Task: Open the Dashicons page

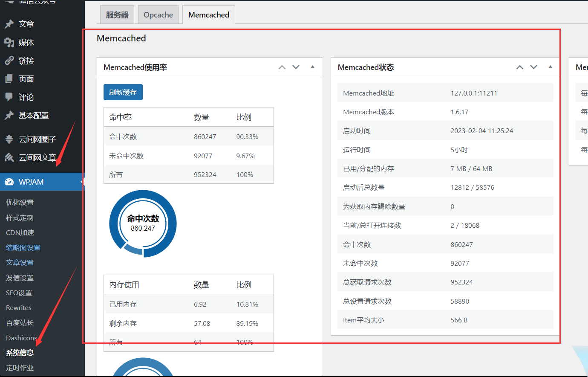Action: click(21, 338)
